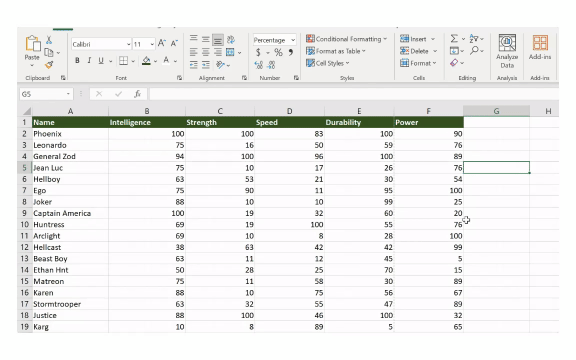Open the Clipboard dialog launcher
Image resolution: width=576 pixels, height=360 pixels.
[63, 78]
